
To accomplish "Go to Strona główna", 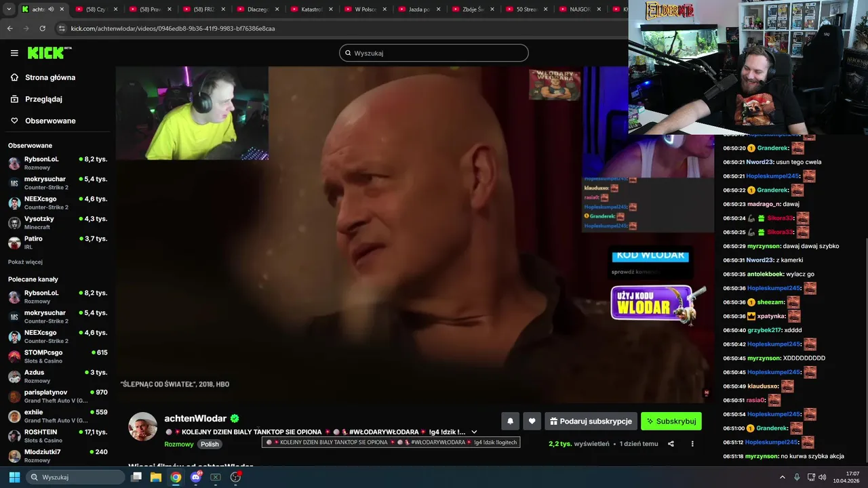I will pos(43,77).
